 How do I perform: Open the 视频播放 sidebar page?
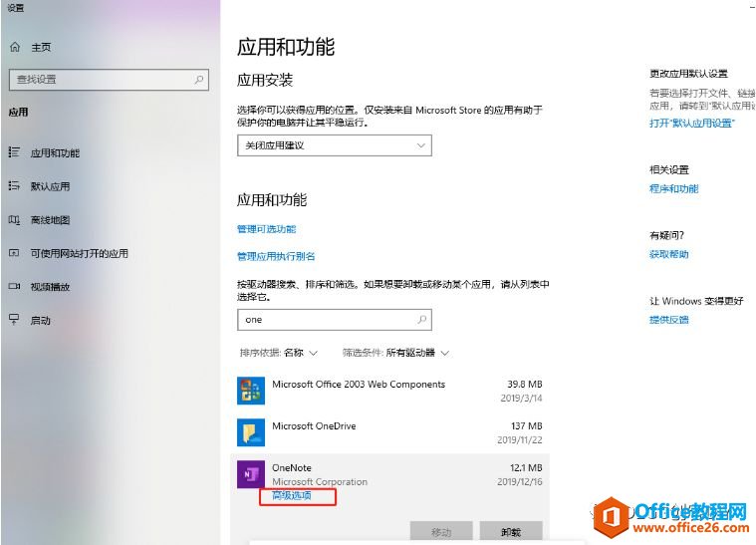(x=50, y=287)
